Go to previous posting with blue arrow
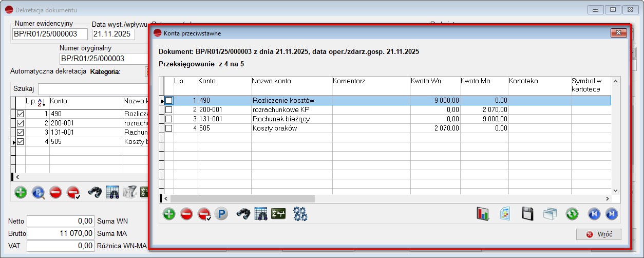The height and width of the screenshot is (258, 644). tap(594, 214)
